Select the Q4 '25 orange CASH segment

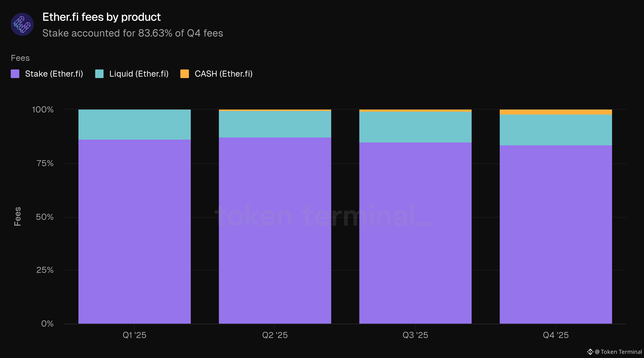click(556, 112)
